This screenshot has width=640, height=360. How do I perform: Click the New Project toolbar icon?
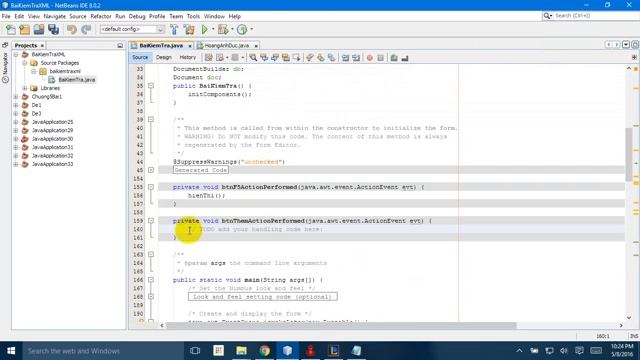pyautogui.click(x=25, y=29)
